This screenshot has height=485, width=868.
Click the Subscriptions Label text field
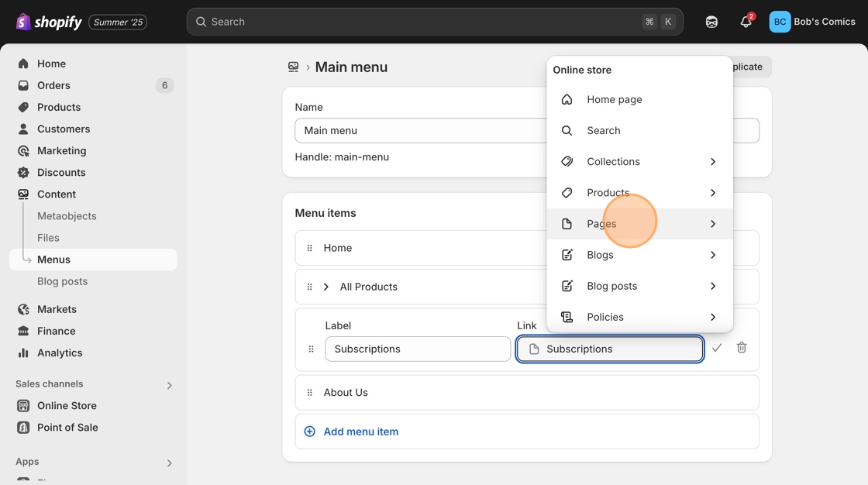click(x=418, y=349)
